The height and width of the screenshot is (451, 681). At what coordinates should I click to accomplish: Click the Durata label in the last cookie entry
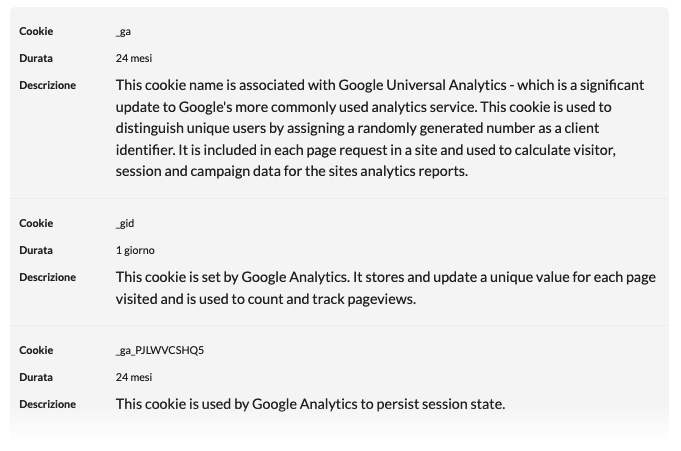36,377
